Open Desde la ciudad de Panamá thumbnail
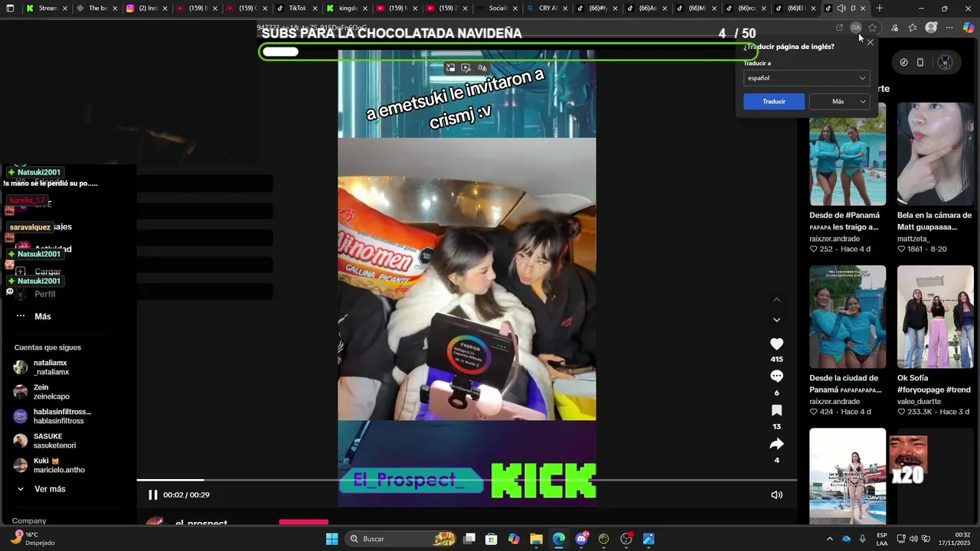 (x=848, y=317)
